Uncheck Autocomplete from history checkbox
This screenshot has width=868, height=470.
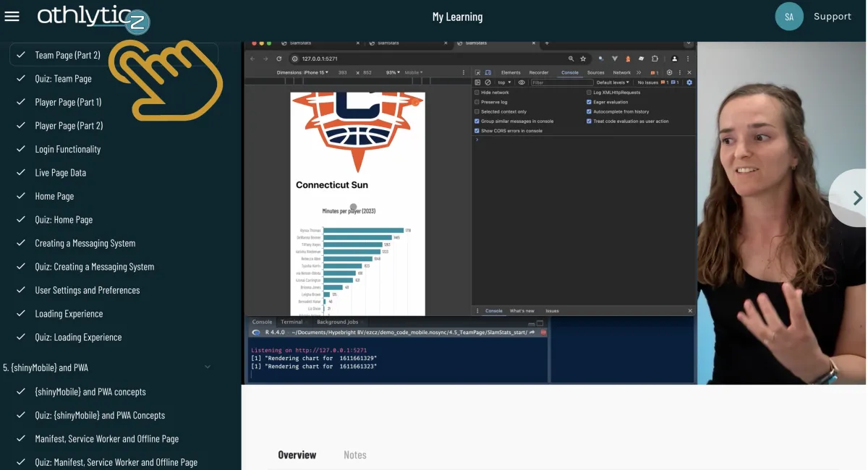(589, 111)
